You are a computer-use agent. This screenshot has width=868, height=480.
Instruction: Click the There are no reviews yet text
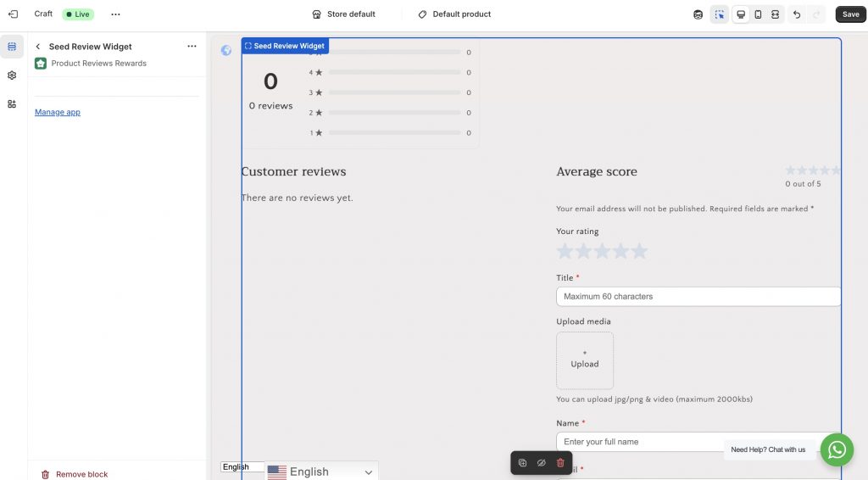pyautogui.click(x=298, y=198)
